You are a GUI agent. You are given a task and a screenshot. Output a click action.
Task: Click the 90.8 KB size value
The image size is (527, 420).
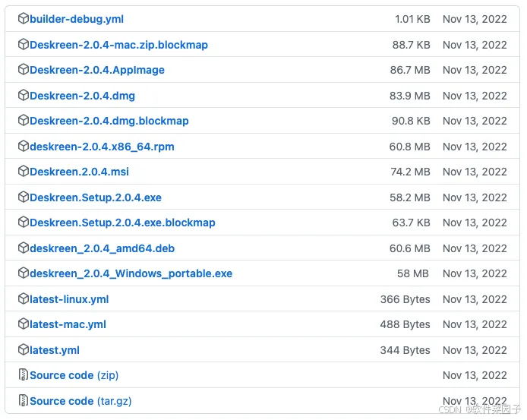coord(411,121)
